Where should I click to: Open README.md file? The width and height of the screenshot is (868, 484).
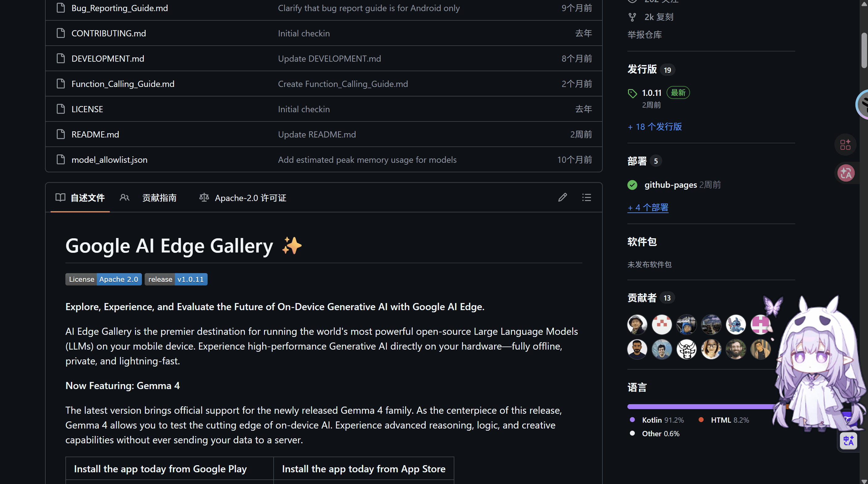click(95, 134)
